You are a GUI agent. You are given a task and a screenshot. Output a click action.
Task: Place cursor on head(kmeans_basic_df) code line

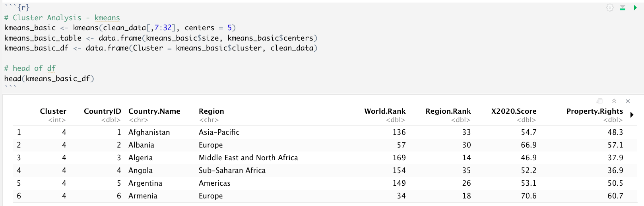[x=49, y=79]
